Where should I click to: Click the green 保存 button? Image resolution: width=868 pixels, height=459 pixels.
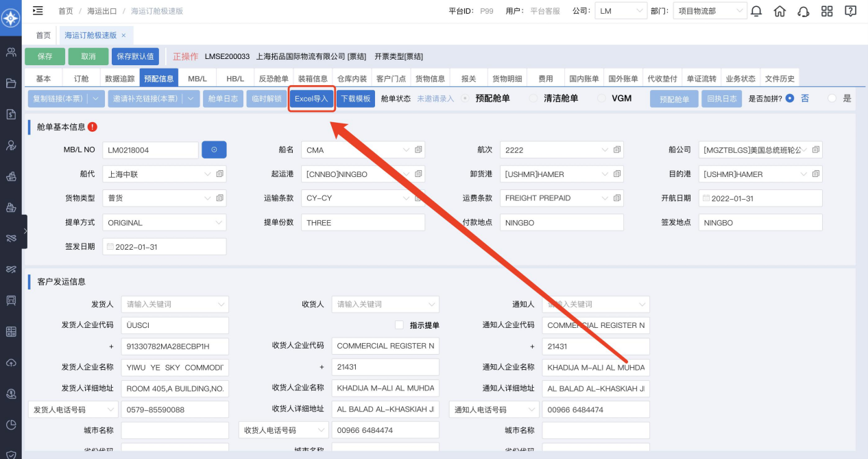45,56
